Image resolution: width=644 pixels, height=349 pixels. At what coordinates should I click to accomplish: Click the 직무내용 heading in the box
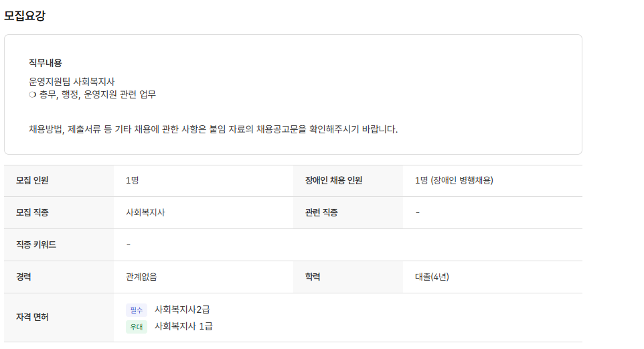pyautogui.click(x=46, y=63)
